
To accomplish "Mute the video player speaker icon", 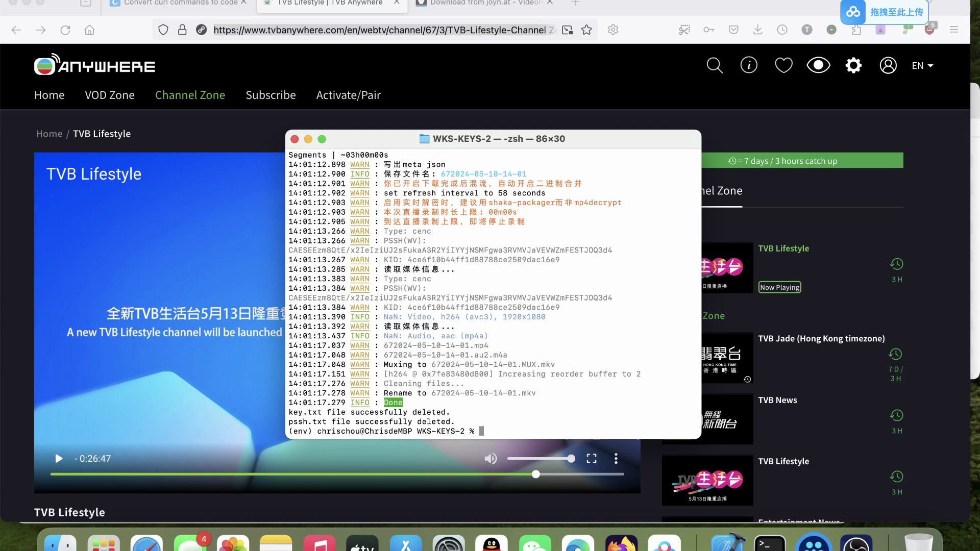I will [x=491, y=459].
